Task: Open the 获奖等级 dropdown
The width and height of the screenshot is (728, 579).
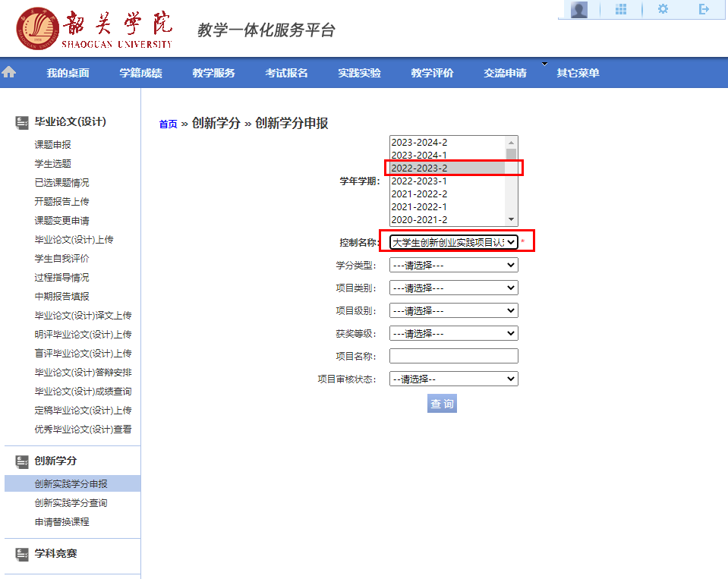Action: pos(453,333)
